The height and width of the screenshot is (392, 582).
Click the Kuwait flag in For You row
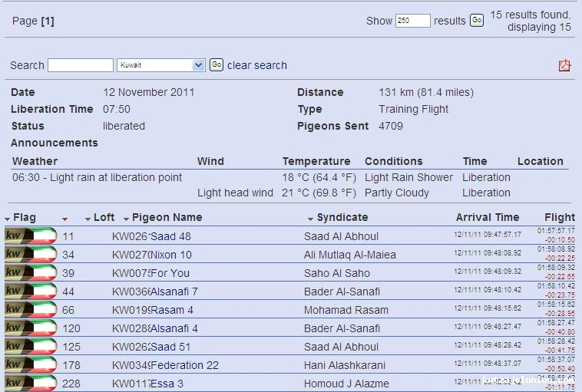coord(31,272)
